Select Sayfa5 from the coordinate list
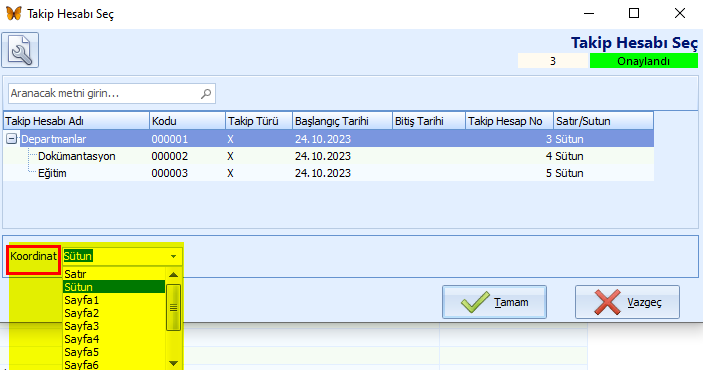 click(x=114, y=352)
